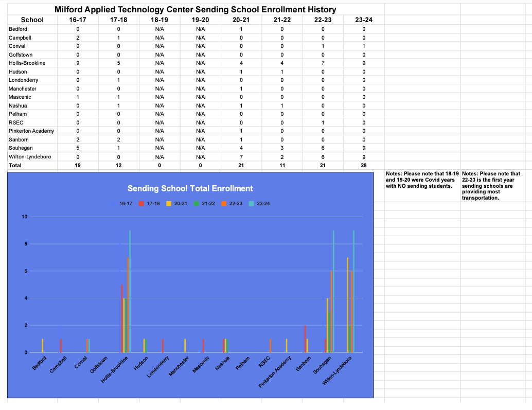532x410 pixels.
Task: Click the Mascenic row label in the table
Action: [20, 97]
